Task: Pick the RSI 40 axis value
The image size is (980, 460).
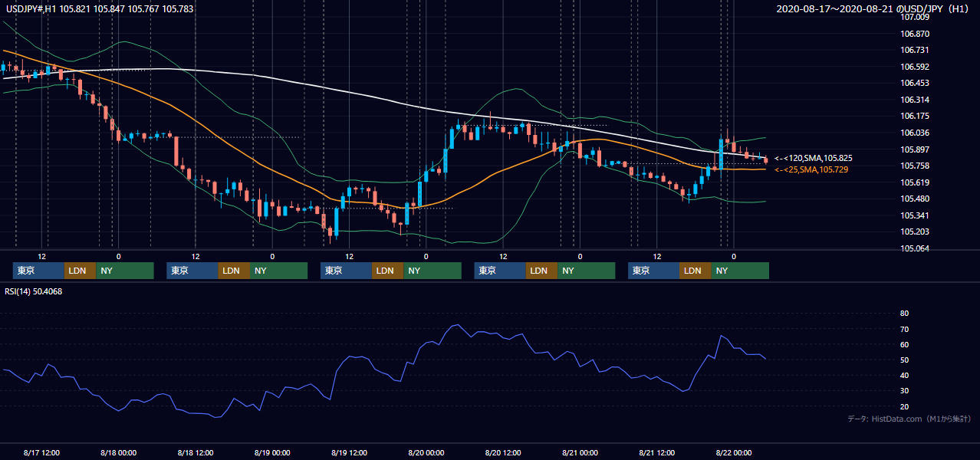Action: (905, 376)
